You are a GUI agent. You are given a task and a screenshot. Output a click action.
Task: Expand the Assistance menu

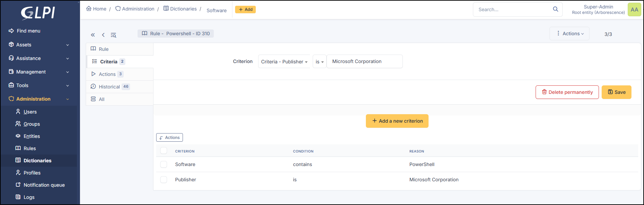(x=39, y=58)
